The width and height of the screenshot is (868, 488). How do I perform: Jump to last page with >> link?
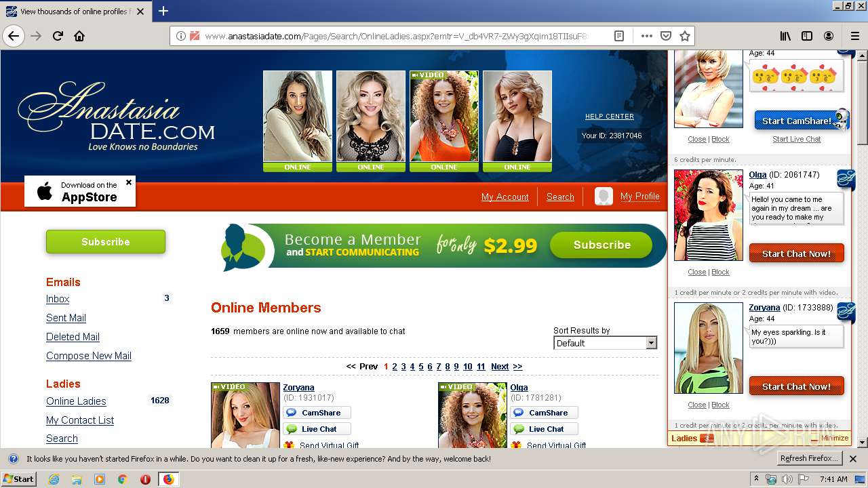point(517,367)
